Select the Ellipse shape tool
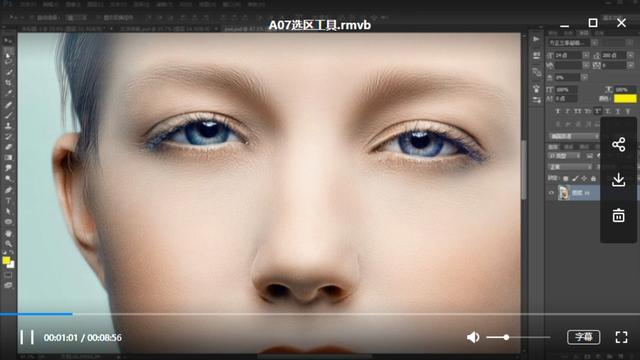The height and width of the screenshot is (360, 640). click(8, 222)
